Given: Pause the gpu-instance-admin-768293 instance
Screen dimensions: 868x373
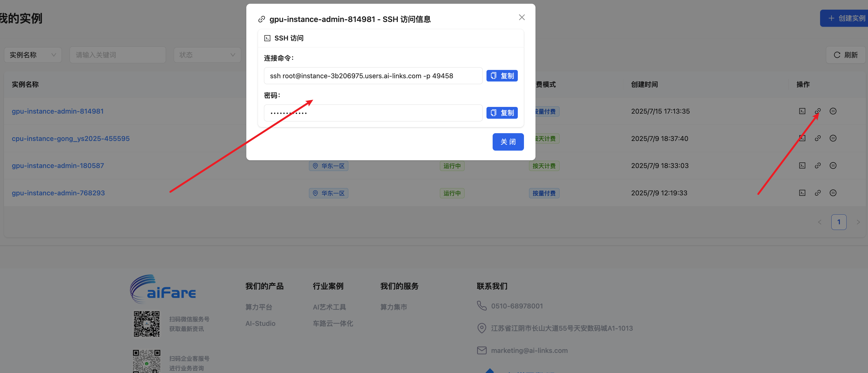Looking at the screenshot, I should coord(833,193).
